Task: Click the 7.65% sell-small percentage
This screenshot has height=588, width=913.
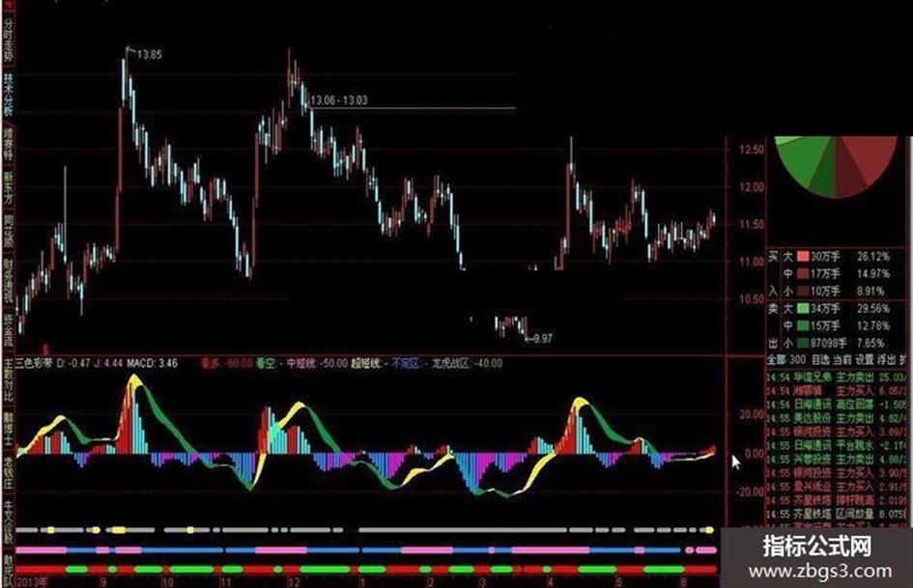Action: coord(870,343)
